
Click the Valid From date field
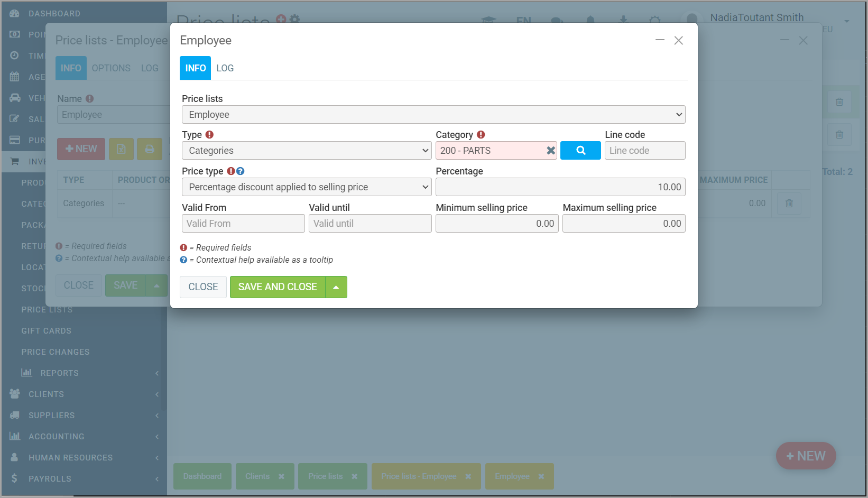243,224
